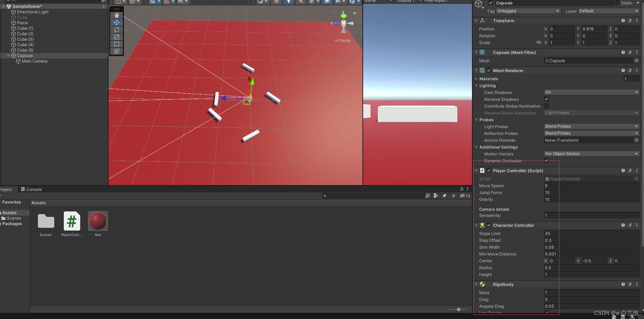Viewport: 644px width, 319px height.
Task: Open Mesh Renderer three-dot menu
Action: click(x=637, y=70)
